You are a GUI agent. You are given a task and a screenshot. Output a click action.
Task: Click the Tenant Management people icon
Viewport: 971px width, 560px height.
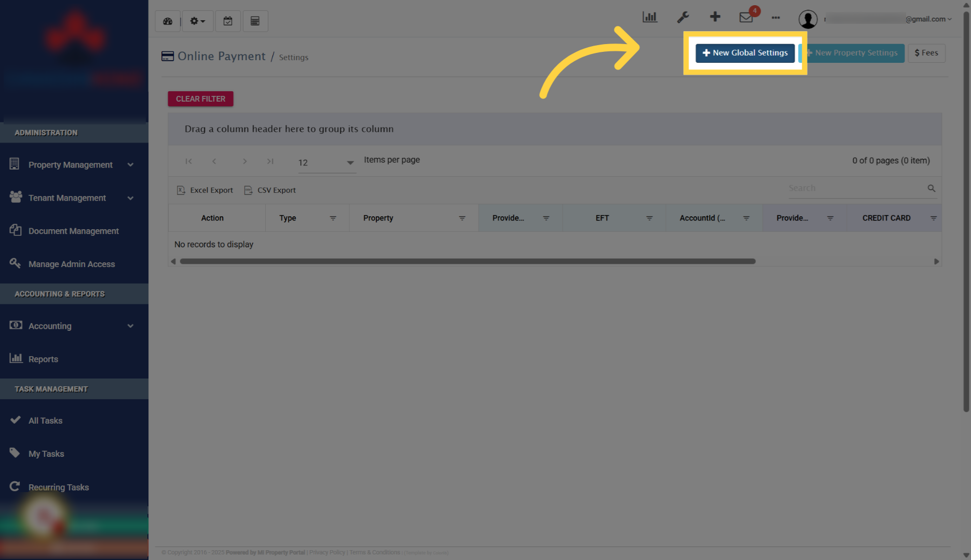pos(16,197)
